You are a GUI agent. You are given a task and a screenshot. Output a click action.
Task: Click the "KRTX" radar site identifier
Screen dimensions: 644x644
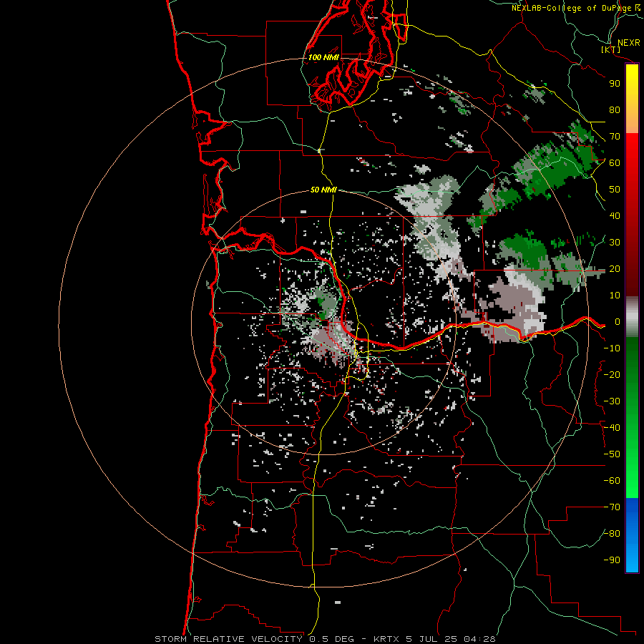[387, 639]
